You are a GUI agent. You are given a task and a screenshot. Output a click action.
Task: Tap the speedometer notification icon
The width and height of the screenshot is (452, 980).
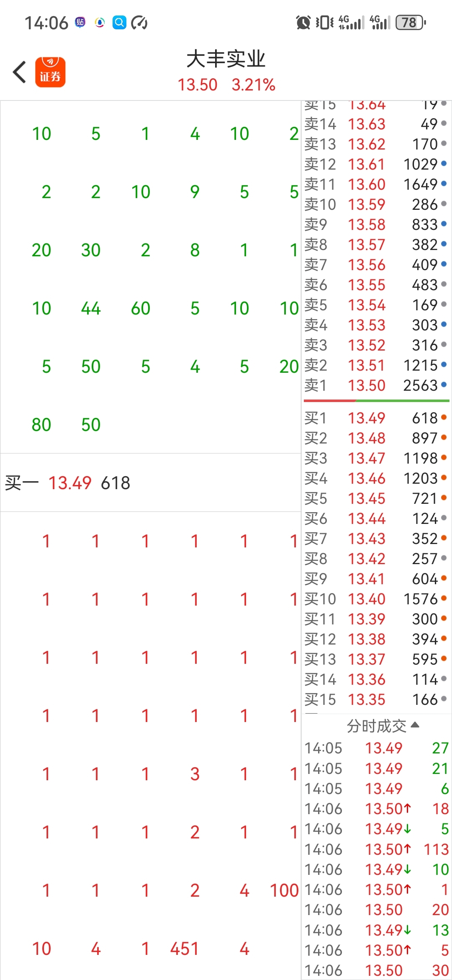139,22
